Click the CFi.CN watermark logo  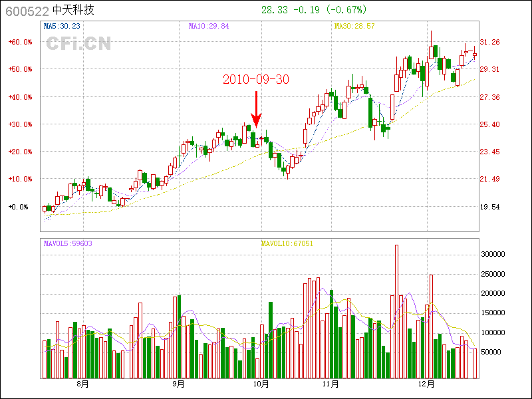pos(78,44)
